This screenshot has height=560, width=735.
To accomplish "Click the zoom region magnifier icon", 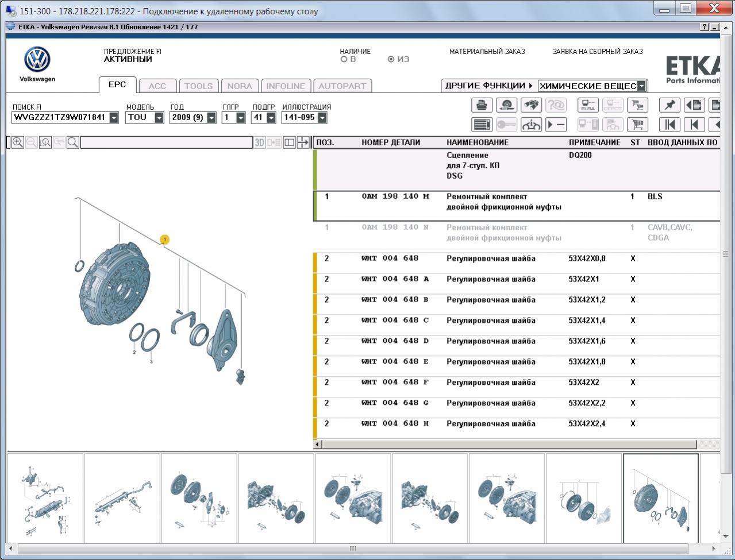I will pyautogui.click(x=45, y=142).
